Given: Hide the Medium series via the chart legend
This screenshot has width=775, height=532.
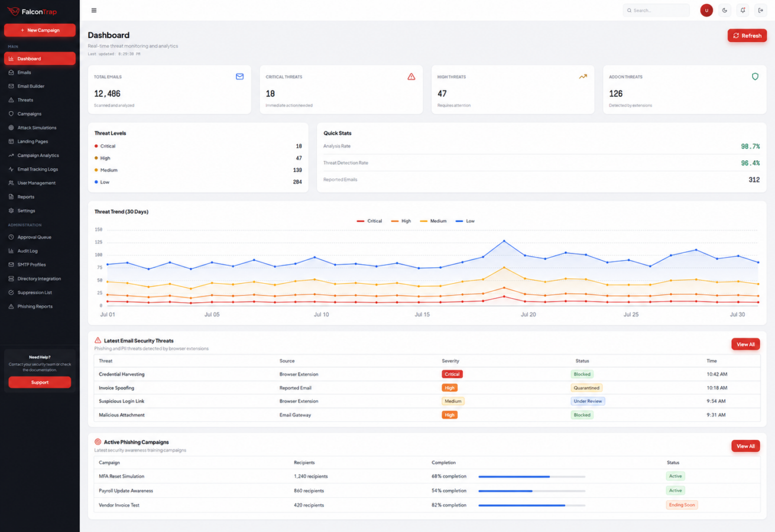Looking at the screenshot, I should 433,221.
